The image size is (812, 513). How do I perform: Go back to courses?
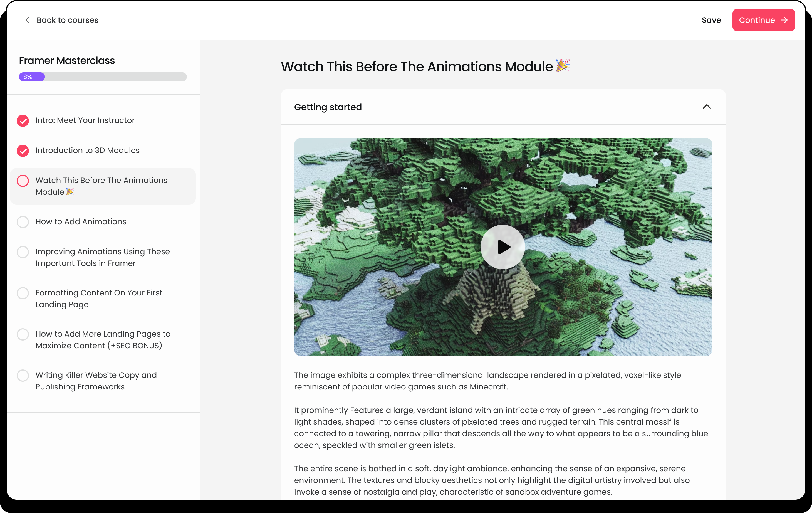(x=62, y=20)
